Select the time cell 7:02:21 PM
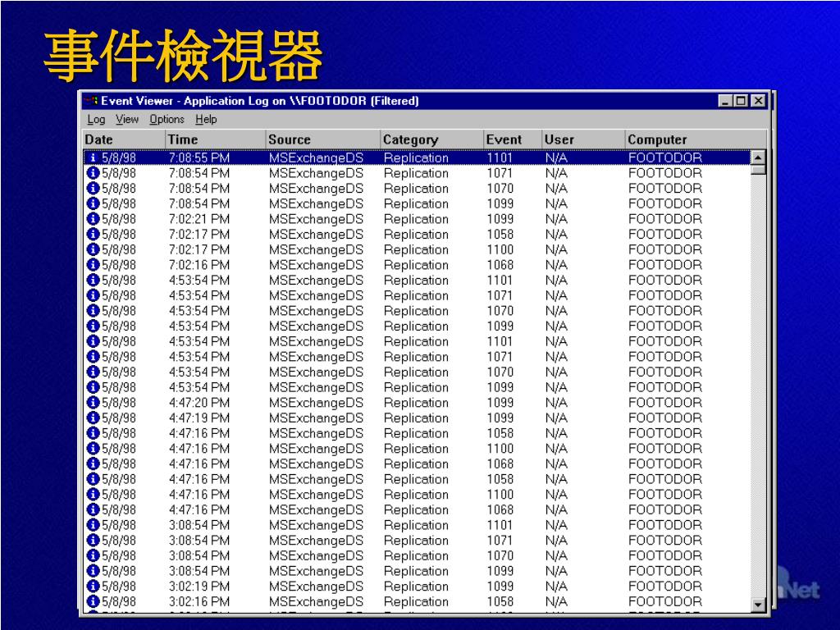This screenshot has width=840, height=630. pyautogui.click(x=199, y=218)
